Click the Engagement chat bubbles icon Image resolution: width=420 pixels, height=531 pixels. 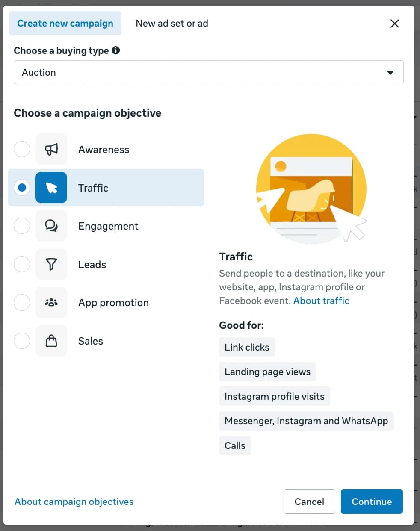(51, 226)
